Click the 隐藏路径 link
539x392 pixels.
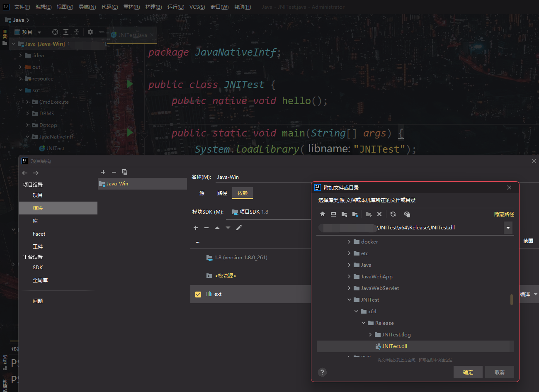tap(504, 214)
